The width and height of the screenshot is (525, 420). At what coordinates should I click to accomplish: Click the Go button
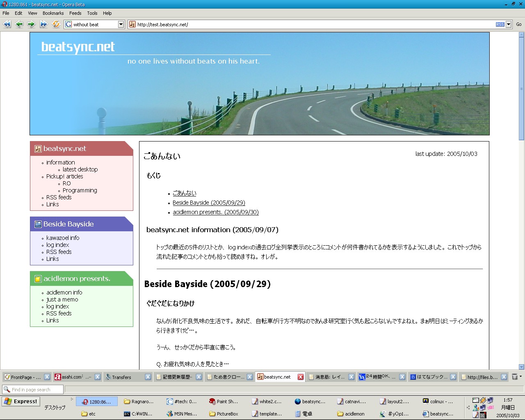tap(518, 25)
